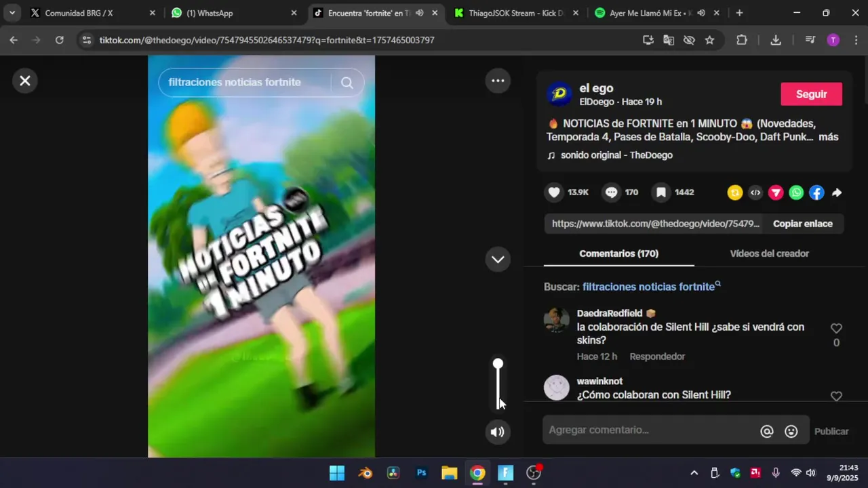Open Chrome extensions puzzle icon

(742, 40)
